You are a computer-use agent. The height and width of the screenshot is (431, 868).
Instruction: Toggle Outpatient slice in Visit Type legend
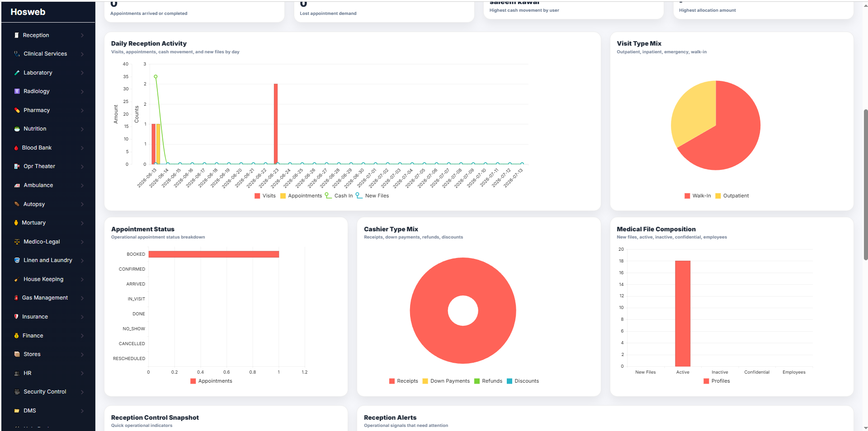(732, 196)
